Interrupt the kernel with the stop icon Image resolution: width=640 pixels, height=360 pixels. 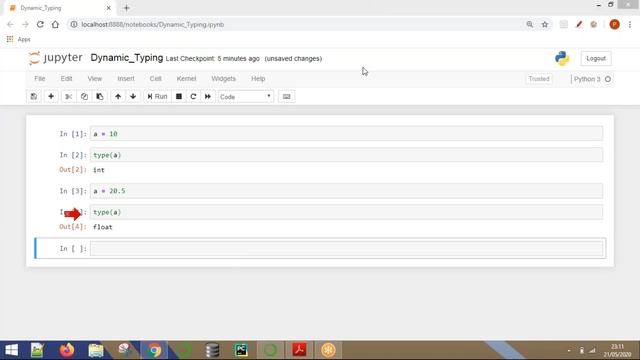179,97
